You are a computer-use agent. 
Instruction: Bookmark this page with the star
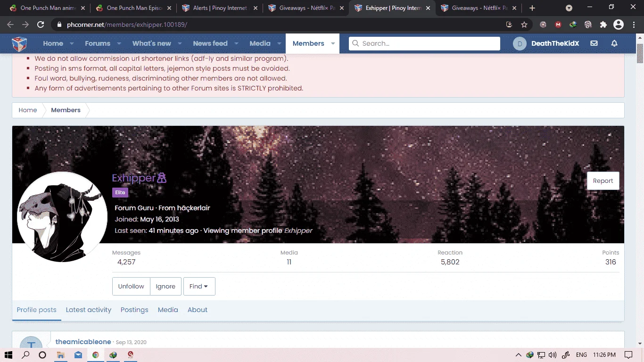(524, 25)
